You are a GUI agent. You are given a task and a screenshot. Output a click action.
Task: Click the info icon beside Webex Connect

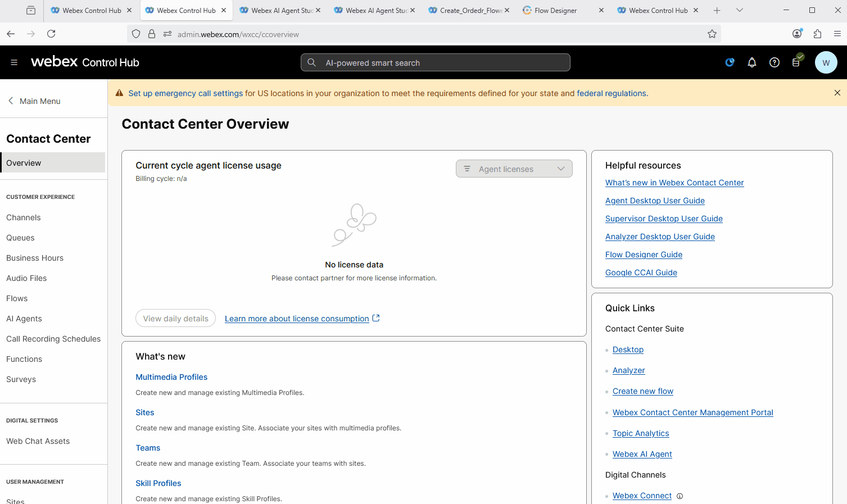pos(680,496)
